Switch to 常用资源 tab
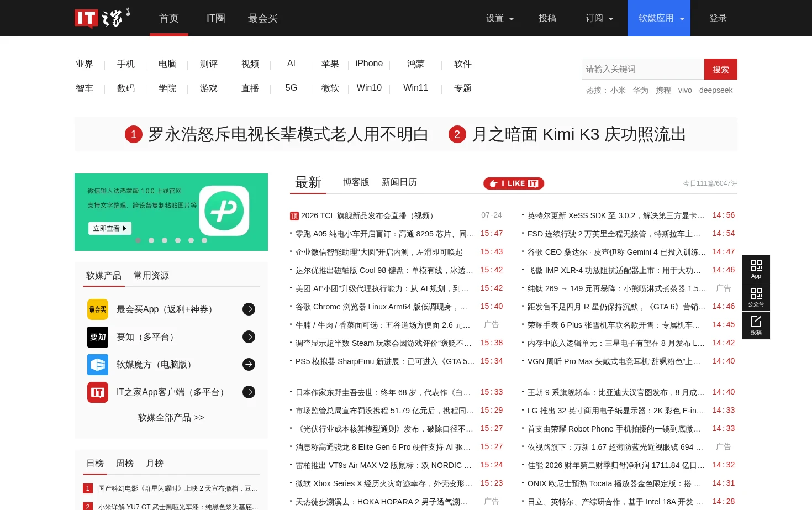Image resolution: width=812 pixels, height=510 pixels. [x=151, y=276]
